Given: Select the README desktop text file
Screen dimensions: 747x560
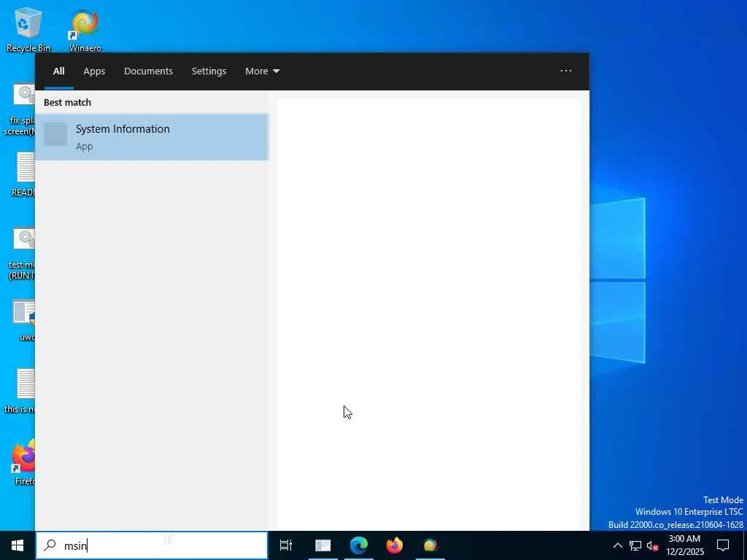Looking at the screenshot, I should [x=24, y=174].
